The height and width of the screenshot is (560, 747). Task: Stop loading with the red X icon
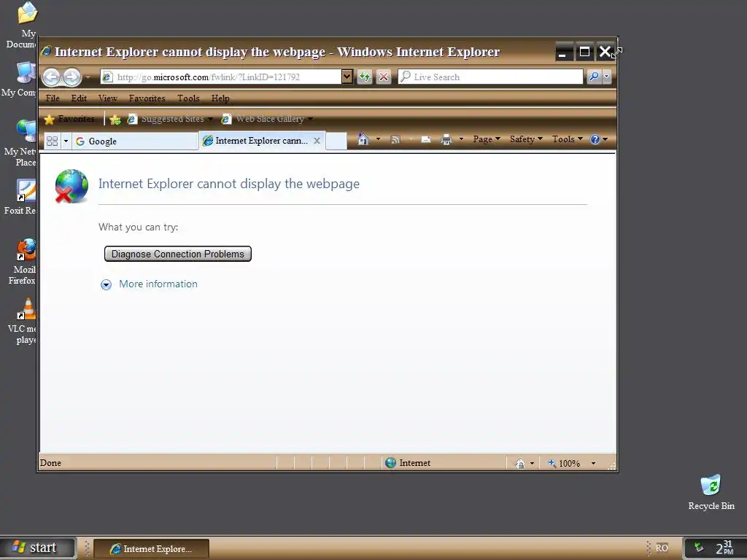click(x=384, y=77)
